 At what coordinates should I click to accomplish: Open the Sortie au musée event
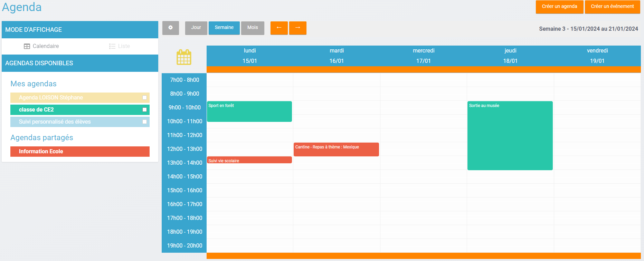(510, 135)
